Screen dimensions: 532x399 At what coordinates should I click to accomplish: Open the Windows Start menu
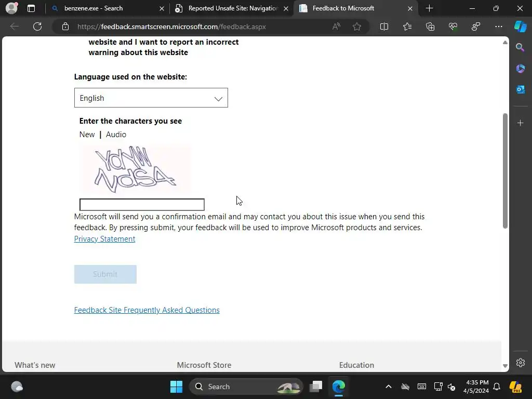(x=176, y=387)
